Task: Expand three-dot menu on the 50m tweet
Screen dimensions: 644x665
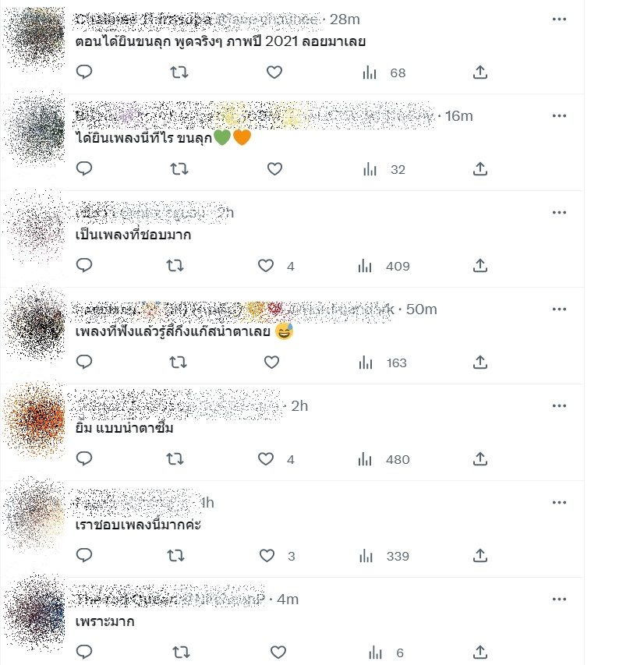Action: tap(559, 310)
